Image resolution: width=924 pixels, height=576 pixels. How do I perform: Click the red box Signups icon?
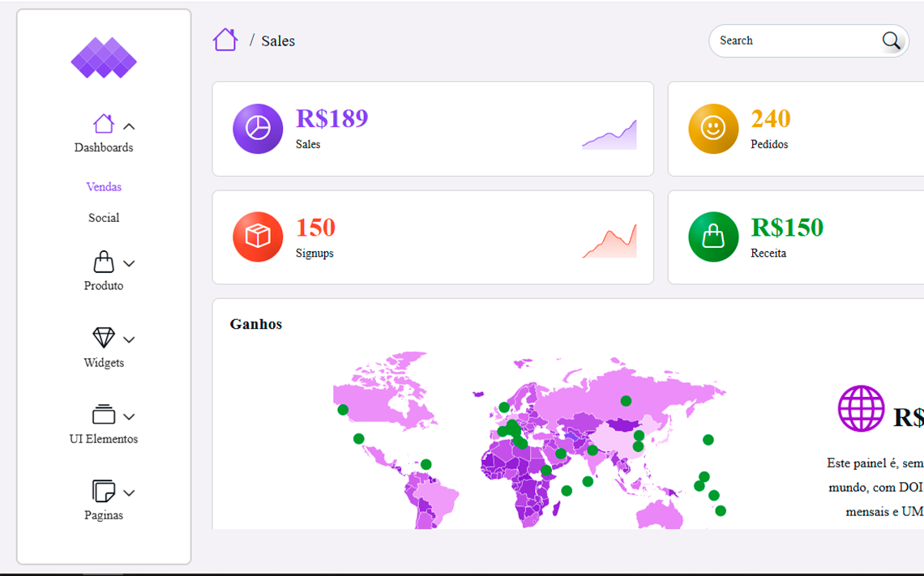pos(258,237)
